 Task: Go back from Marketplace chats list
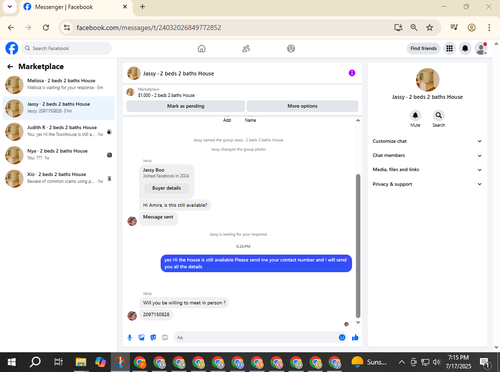click(x=10, y=67)
